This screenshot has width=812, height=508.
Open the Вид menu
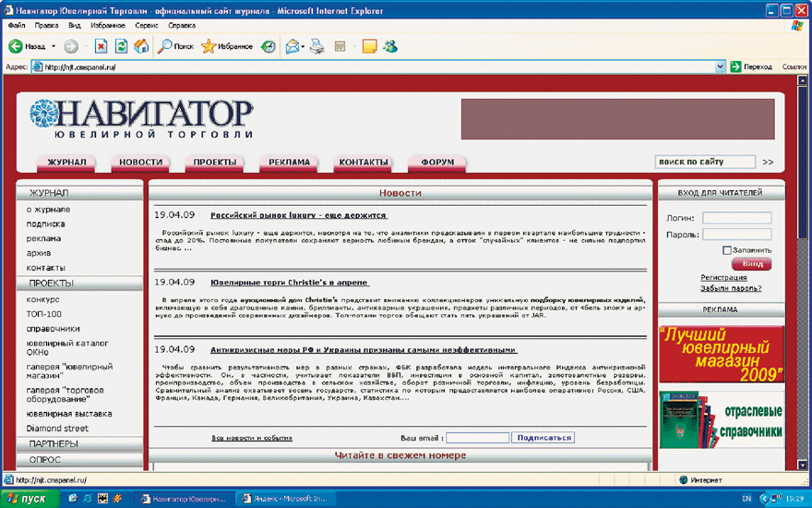[75, 25]
